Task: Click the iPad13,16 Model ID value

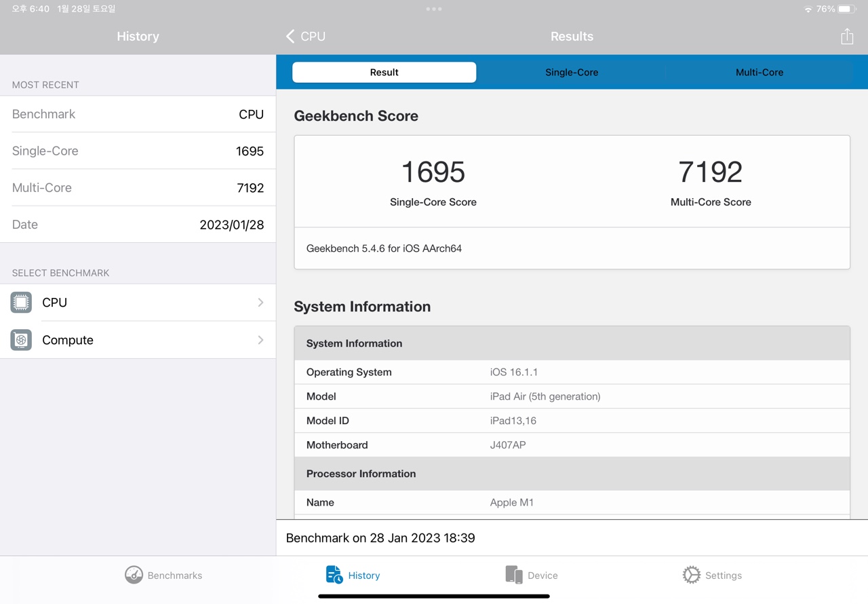Action: point(513,421)
